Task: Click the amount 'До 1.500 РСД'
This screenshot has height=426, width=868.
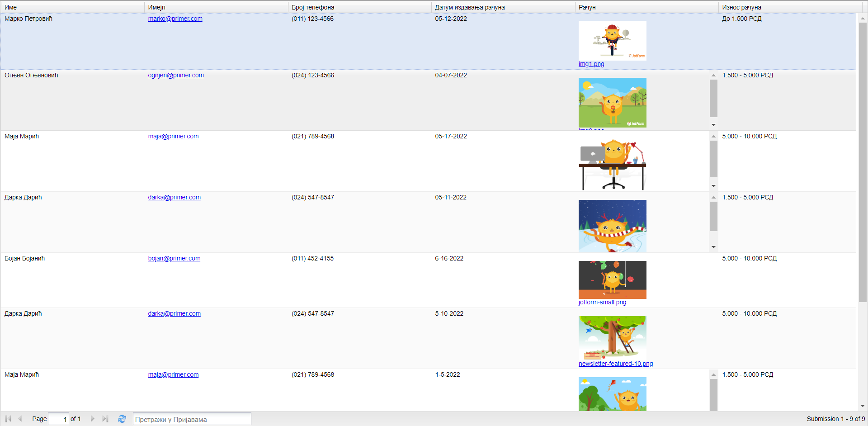Action: click(742, 19)
